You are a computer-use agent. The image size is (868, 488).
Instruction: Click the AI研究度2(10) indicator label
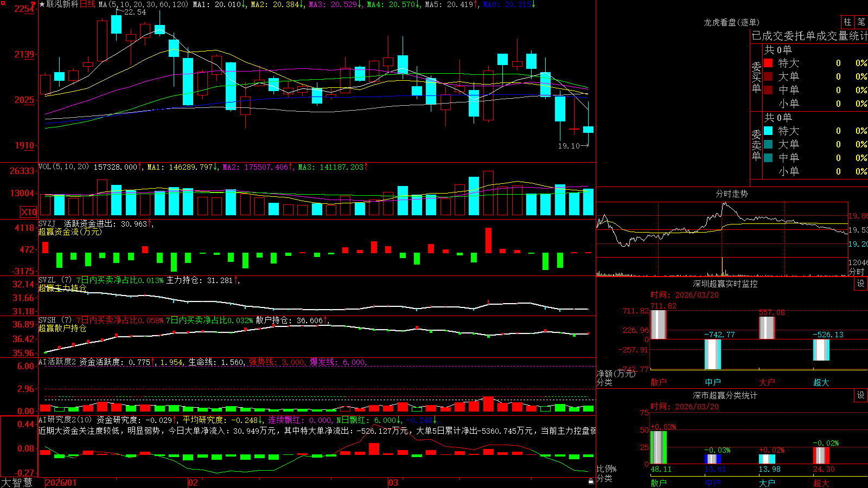click(x=65, y=420)
